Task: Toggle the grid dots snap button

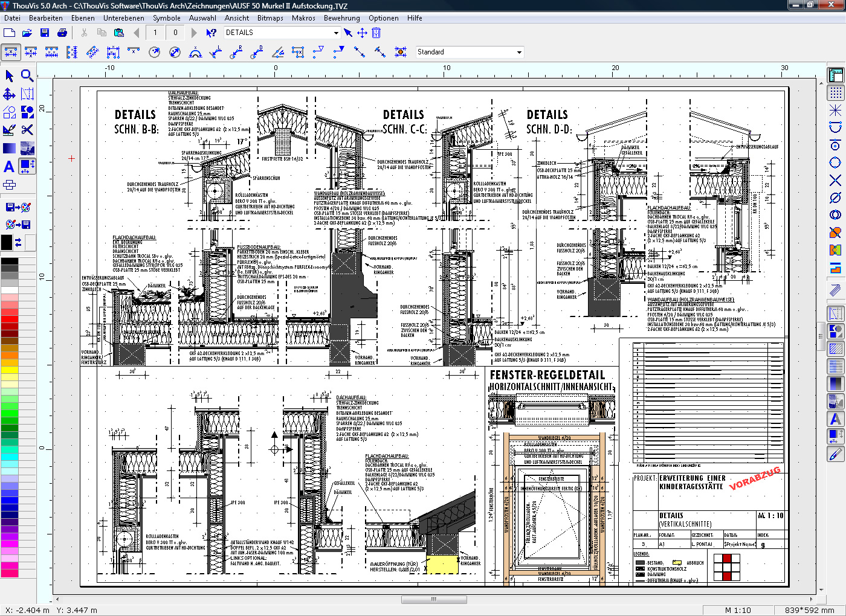Action: pos(835,92)
